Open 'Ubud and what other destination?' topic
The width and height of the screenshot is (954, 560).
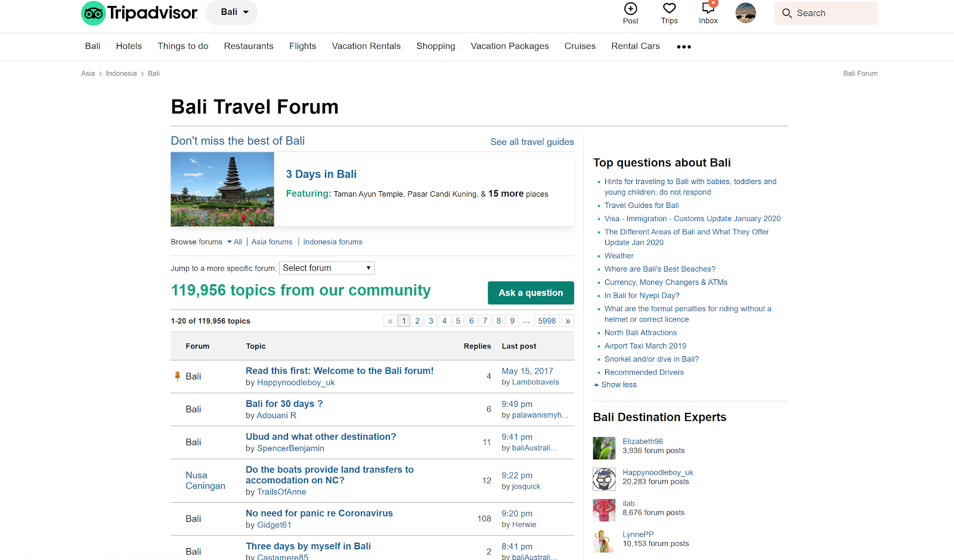click(x=321, y=437)
